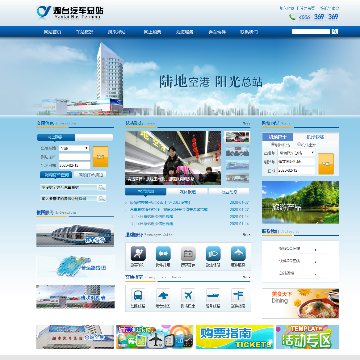Screen dimensions: 360x360
Task: Open the airplane icon tile
Action: (188, 295)
